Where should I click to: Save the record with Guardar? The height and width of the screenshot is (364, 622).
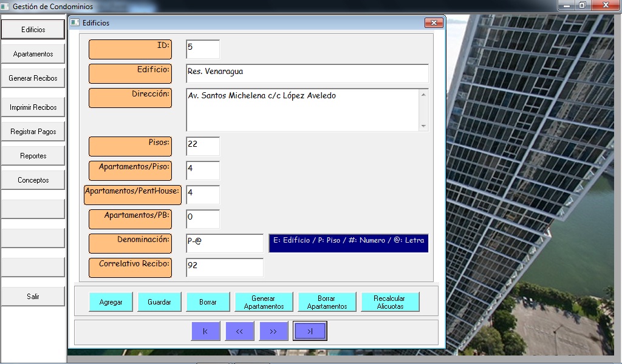[x=159, y=302]
